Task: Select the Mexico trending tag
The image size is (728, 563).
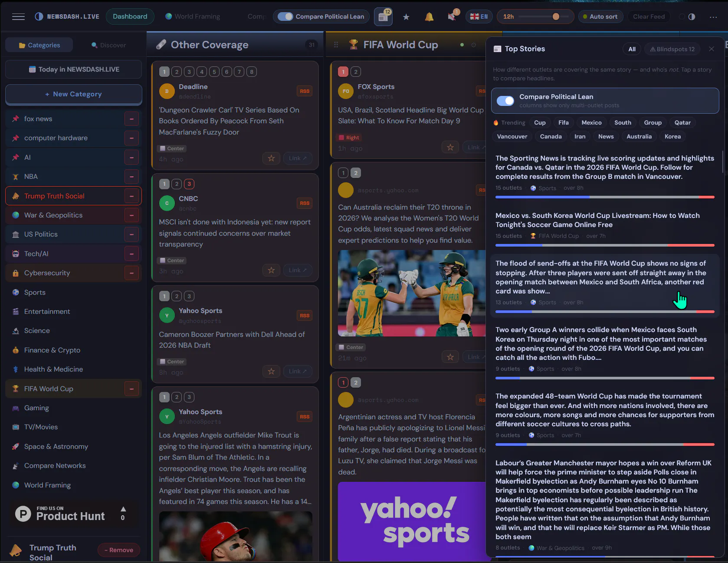Action: 591,122
